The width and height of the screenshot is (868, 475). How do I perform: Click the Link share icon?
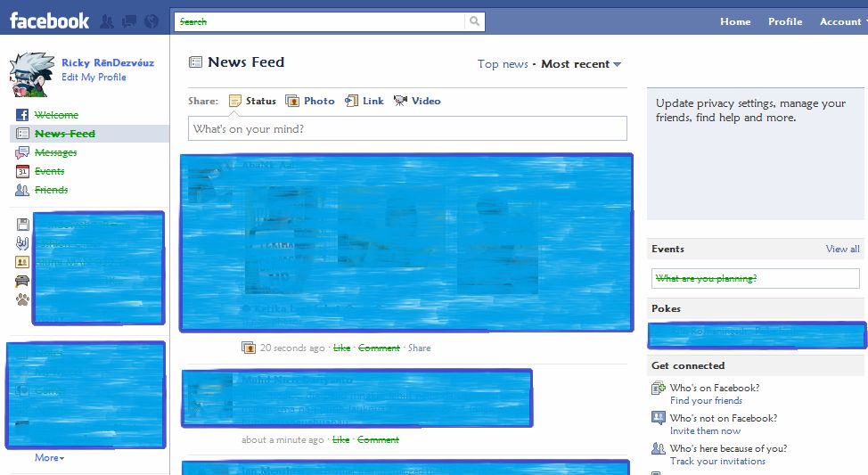pyautogui.click(x=351, y=101)
